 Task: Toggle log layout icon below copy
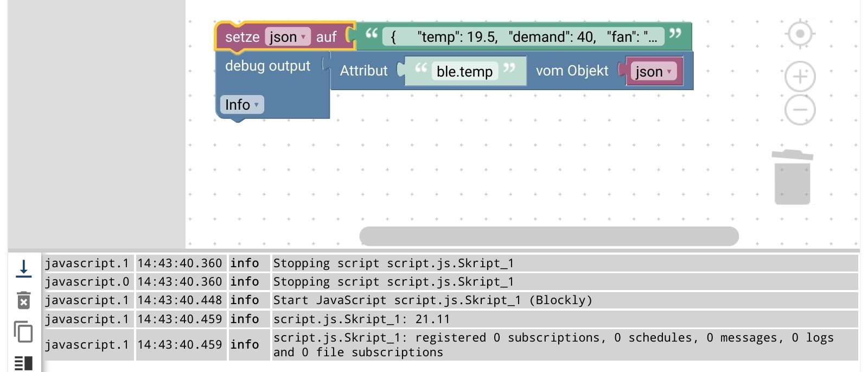click(x=23, y=363)
